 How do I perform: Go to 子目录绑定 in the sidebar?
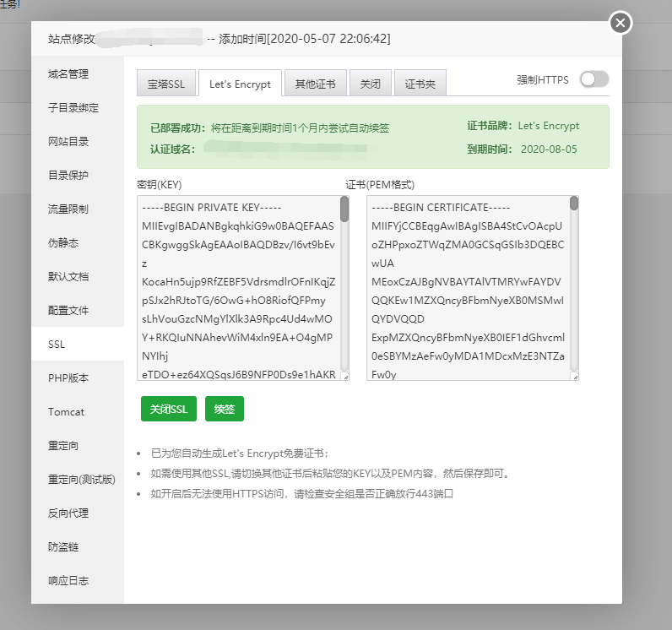tap(73, 108)
